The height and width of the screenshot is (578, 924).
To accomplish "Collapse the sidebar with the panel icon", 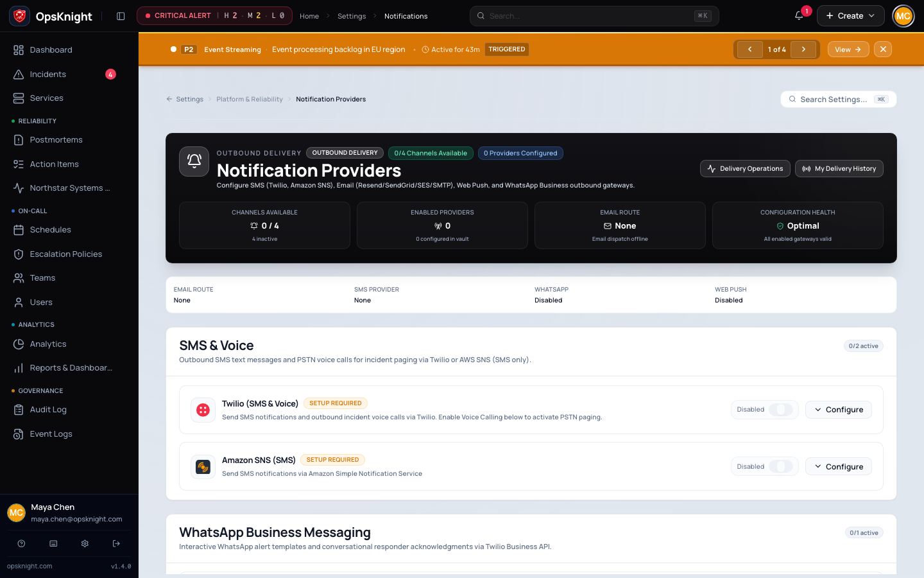I will coord(121,16).
